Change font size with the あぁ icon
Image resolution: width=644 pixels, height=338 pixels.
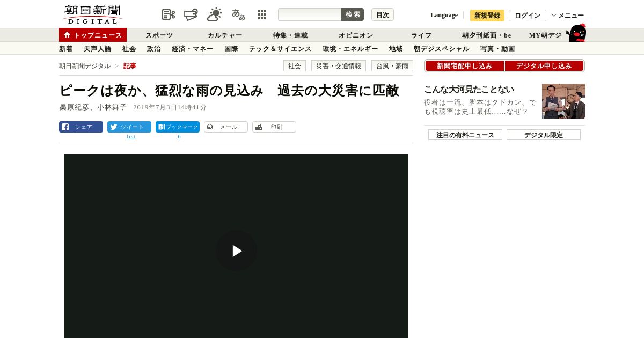[x=238, y=14]
